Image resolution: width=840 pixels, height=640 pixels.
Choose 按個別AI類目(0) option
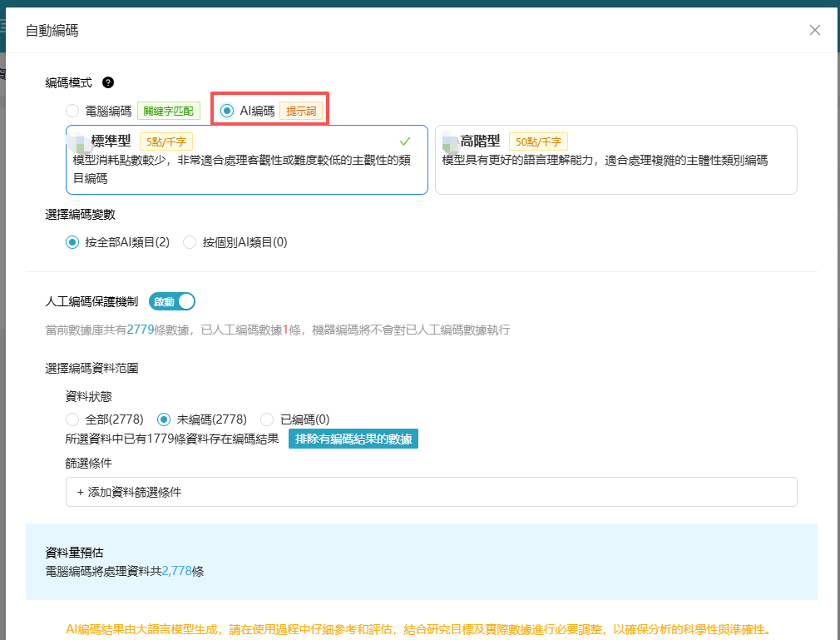coord(190,242)
